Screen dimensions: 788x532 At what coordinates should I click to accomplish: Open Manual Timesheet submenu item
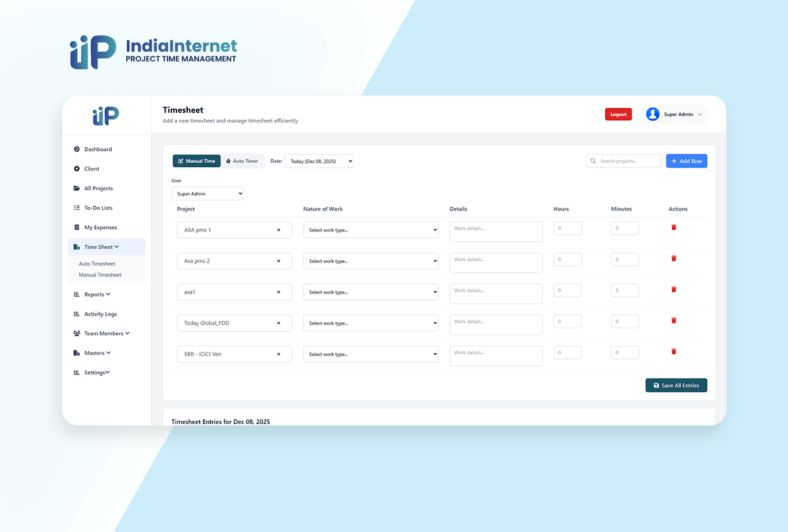click(100, 275)
